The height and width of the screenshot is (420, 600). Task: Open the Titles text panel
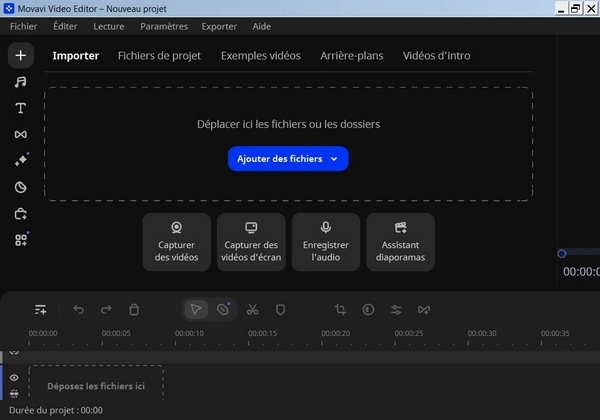[x=20, y=107]
